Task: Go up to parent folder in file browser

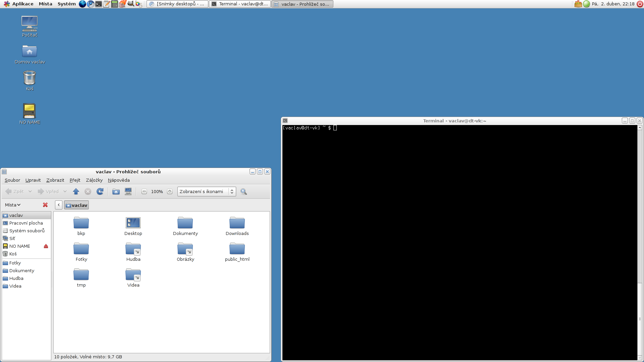Action: pos(76,191)
